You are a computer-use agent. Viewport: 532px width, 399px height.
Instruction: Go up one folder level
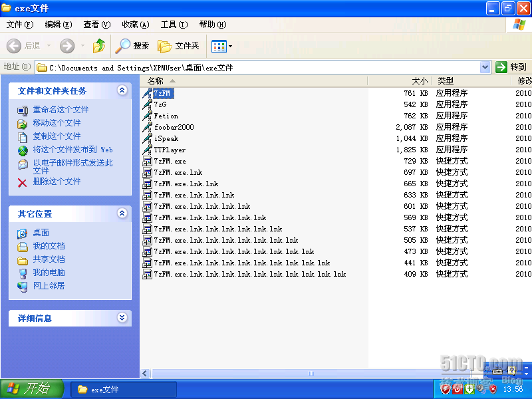[x=98, y=46]
